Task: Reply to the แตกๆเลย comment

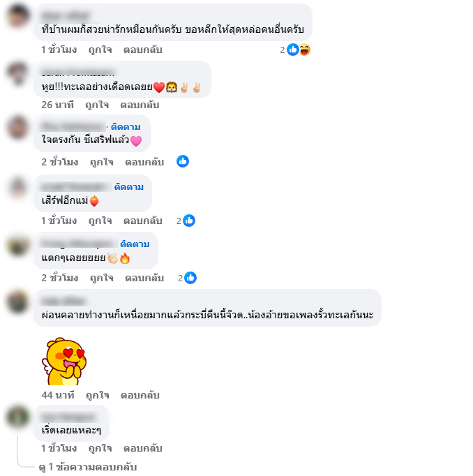Action: [x=144, y=278]
